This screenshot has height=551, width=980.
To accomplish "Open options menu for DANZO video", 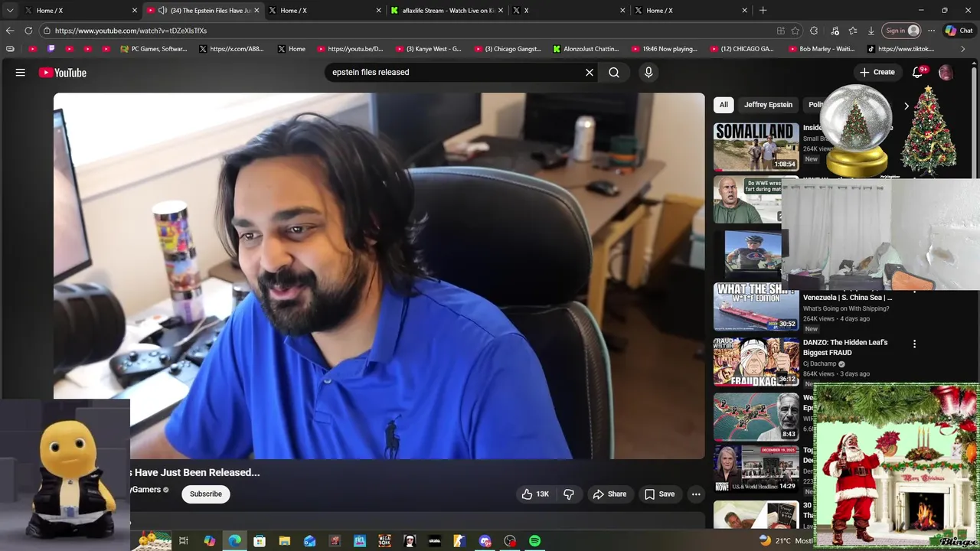I will click(914, 344).
